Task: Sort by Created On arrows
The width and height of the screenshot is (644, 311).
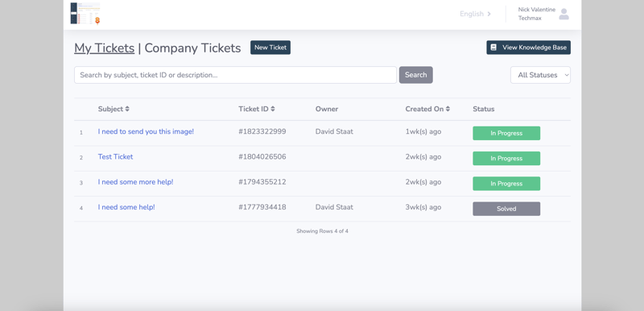Action: 448,109
